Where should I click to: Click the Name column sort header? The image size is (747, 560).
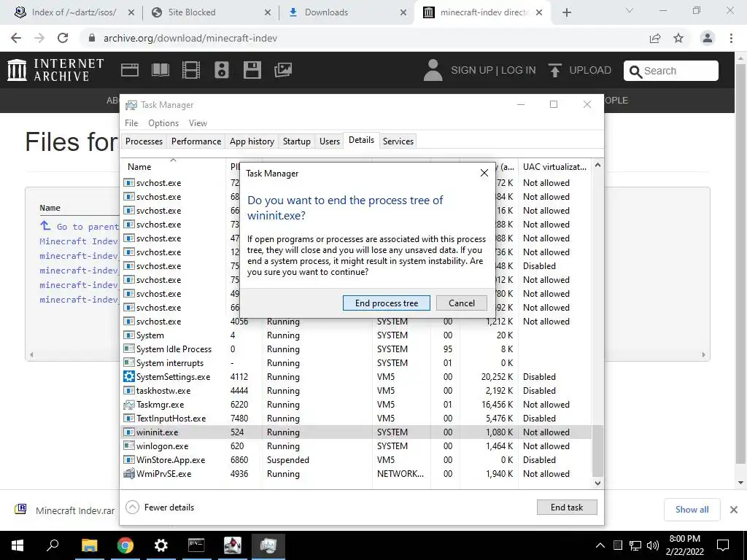173,167
